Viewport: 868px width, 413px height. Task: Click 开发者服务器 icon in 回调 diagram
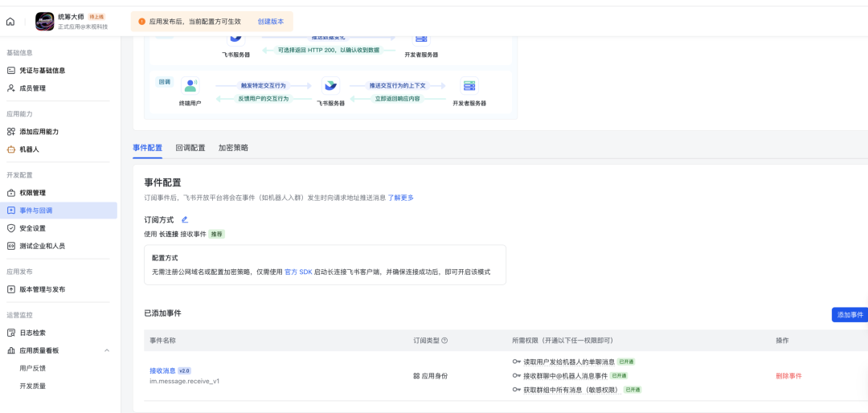[469, 86]
